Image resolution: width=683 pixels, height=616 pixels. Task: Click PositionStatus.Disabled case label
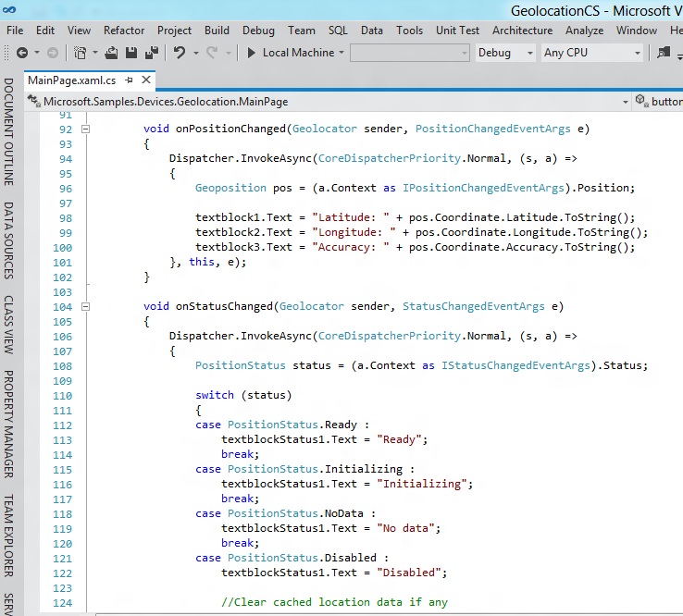(x=303, y=558)
